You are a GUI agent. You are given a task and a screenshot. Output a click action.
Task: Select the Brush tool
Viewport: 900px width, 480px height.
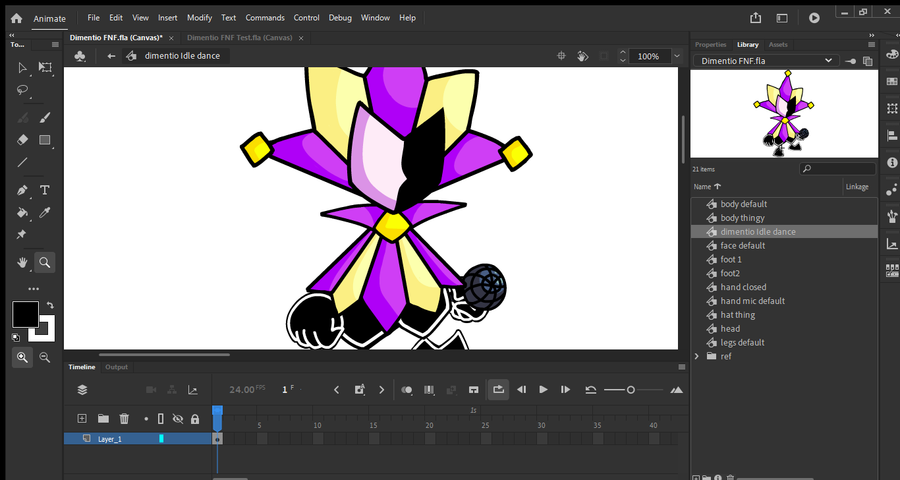pos(45,118)
